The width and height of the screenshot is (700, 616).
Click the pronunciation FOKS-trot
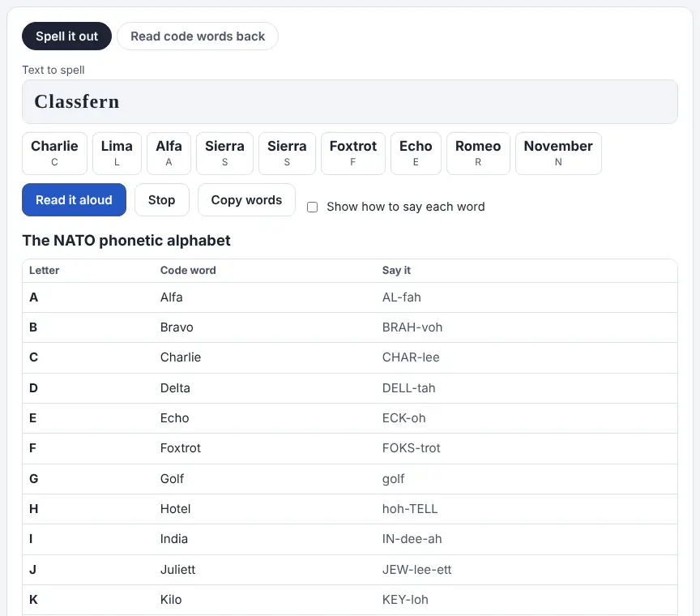pyautogui.click(x=411, y=448)
